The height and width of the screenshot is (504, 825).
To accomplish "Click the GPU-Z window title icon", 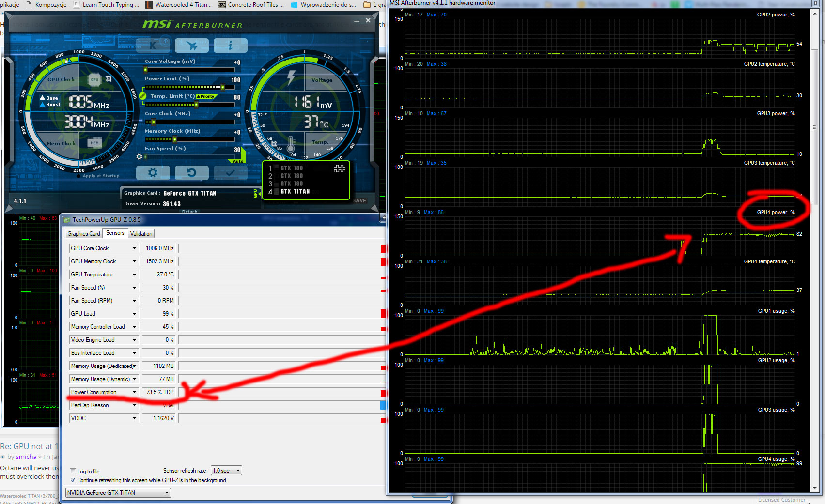I will (67, 220).
